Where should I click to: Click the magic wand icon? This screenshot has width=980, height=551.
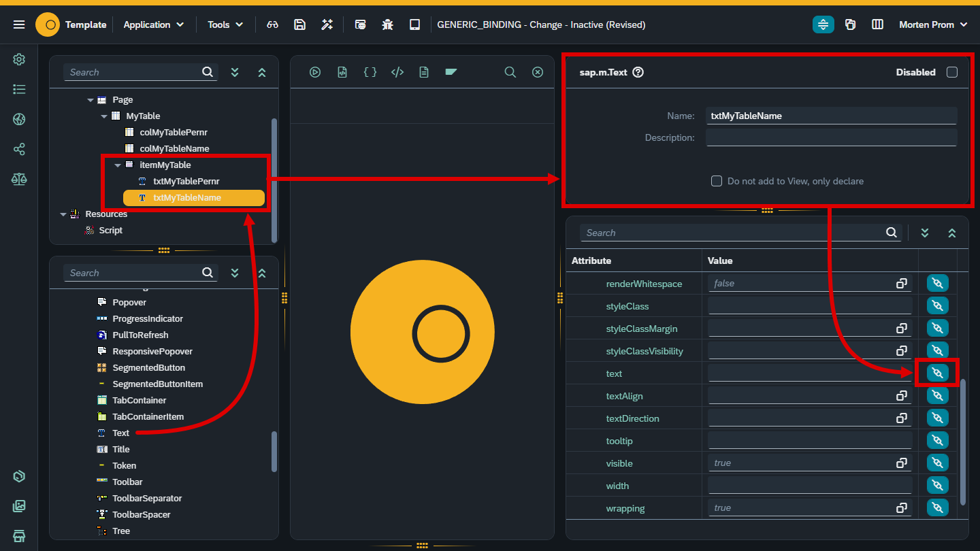point(327,24)
